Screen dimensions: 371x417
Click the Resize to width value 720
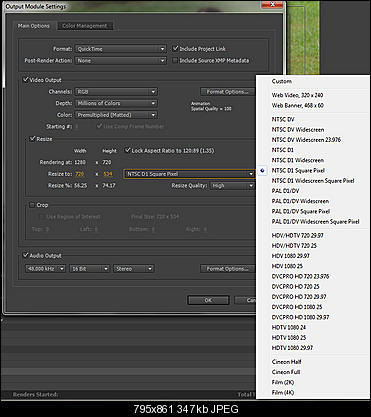pyautogui.click(x=80, y=174)
